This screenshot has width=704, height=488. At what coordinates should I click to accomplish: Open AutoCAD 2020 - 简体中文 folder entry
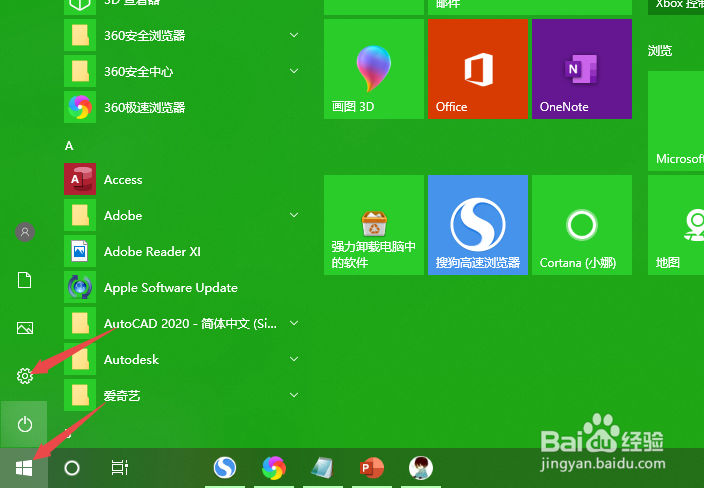tap(182, 323)
